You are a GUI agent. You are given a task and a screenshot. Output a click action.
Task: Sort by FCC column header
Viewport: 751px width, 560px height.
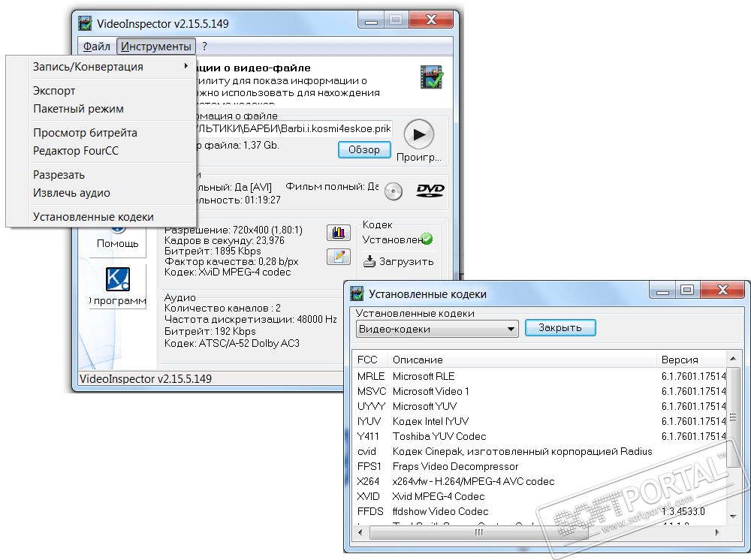click(x=371, y=360)
